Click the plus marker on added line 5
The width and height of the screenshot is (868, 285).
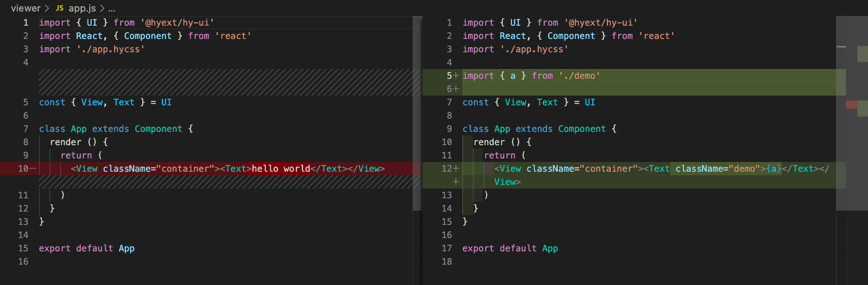coord(456,76)
